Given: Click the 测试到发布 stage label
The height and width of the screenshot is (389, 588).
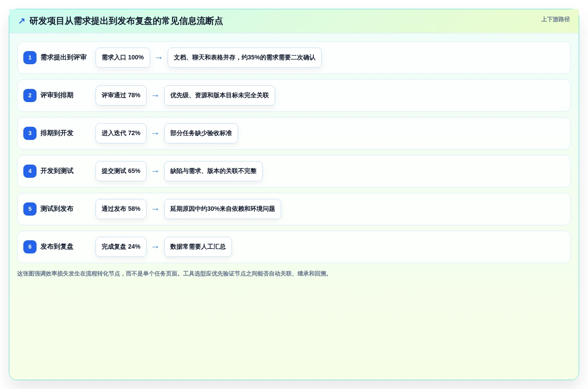Looking at the screenshot, I should (57, 209).
